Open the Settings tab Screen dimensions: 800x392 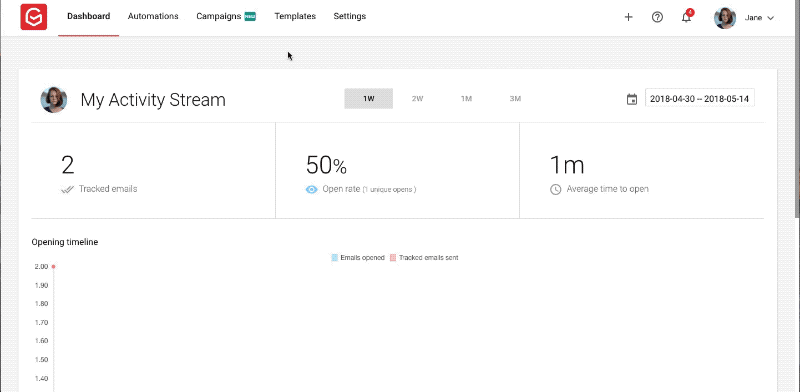[349, 16]
